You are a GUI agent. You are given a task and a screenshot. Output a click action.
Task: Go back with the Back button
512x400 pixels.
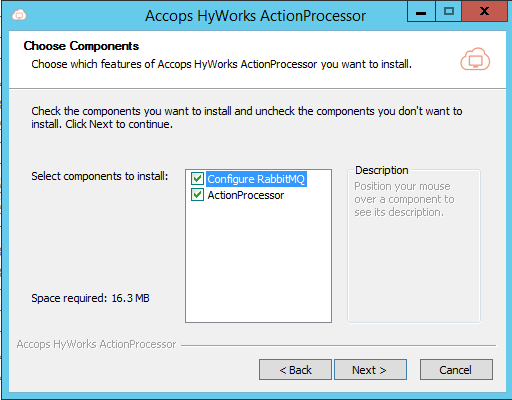[295, 369]
